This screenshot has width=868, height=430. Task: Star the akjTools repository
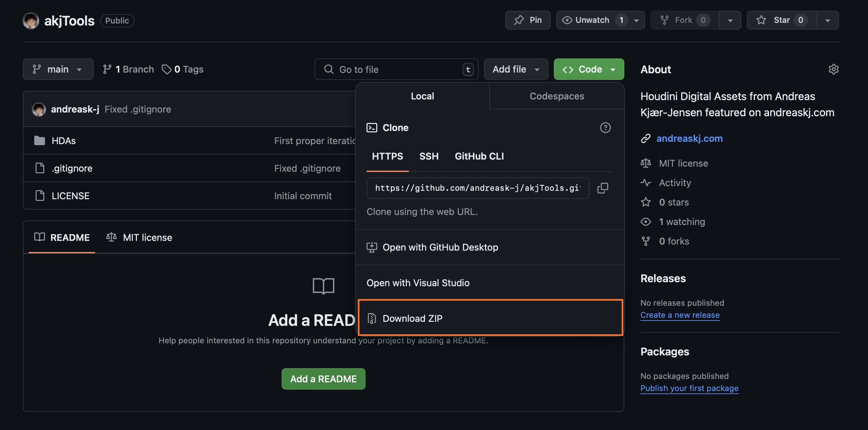pyautogui.click(x=781, y=20)
